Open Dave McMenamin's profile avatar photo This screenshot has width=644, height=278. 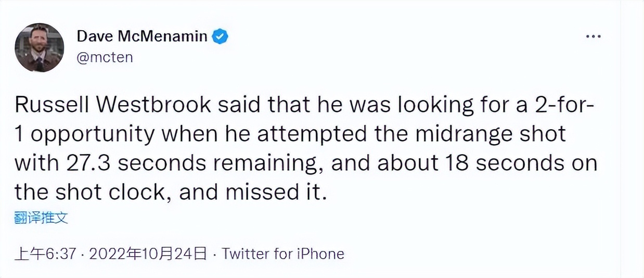[x=39, y=47]
